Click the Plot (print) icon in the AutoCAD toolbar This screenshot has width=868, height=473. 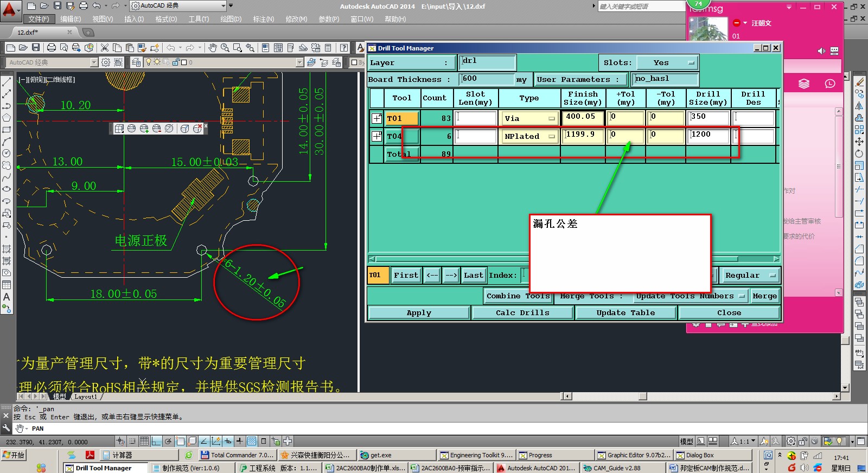tap(52, 48)
